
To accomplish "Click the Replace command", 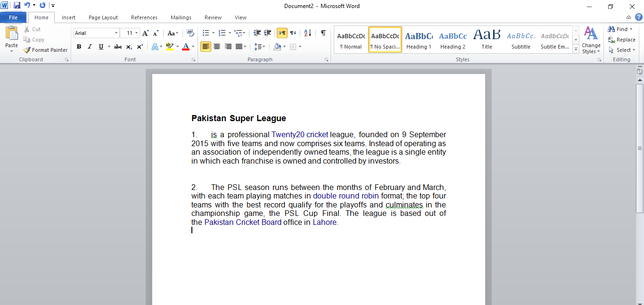I will pos(622,39).
